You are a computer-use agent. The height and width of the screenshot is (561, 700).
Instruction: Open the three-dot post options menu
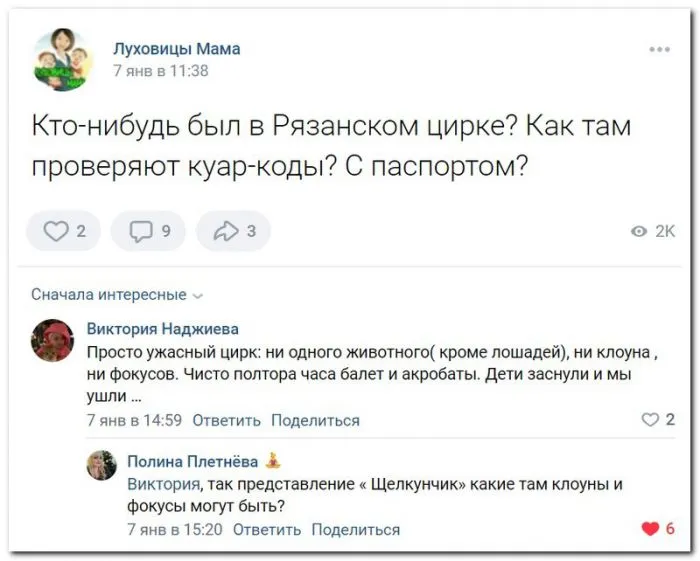(659, 49)
